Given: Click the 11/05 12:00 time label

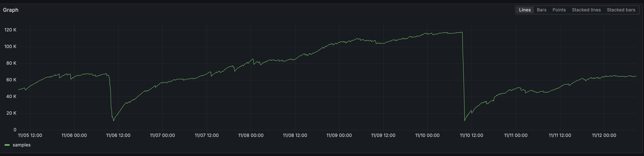Looking at the screenshot, I should 30,135.
